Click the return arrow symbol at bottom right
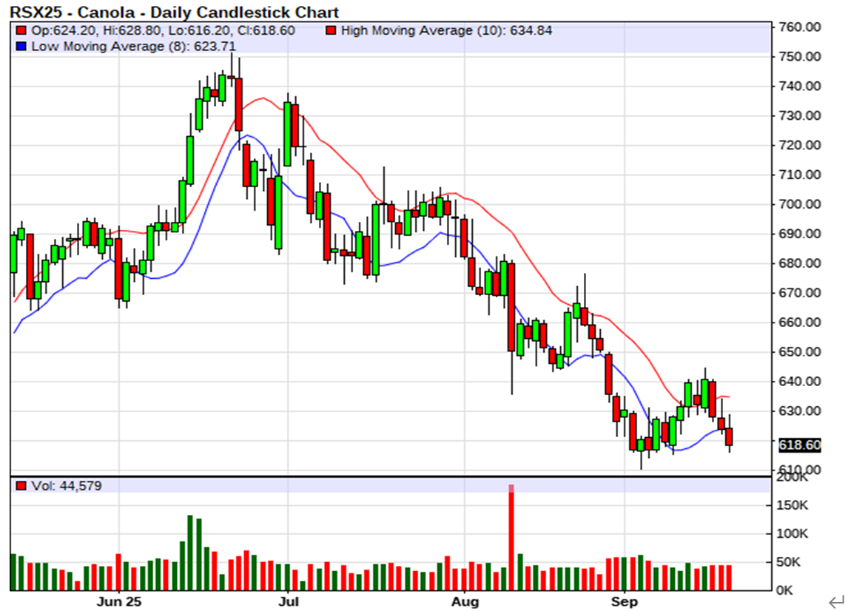This screenshot has width=868, height=611. click(837, 601)
